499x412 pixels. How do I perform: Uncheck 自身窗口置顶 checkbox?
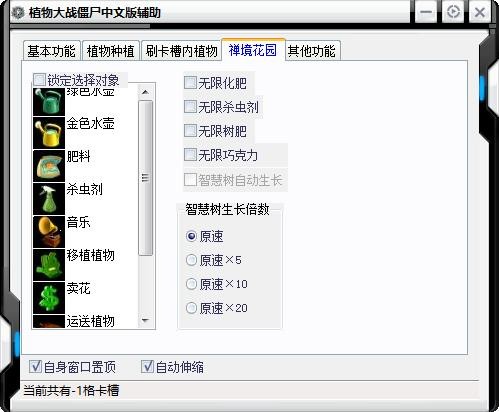(x=35, y=367)
